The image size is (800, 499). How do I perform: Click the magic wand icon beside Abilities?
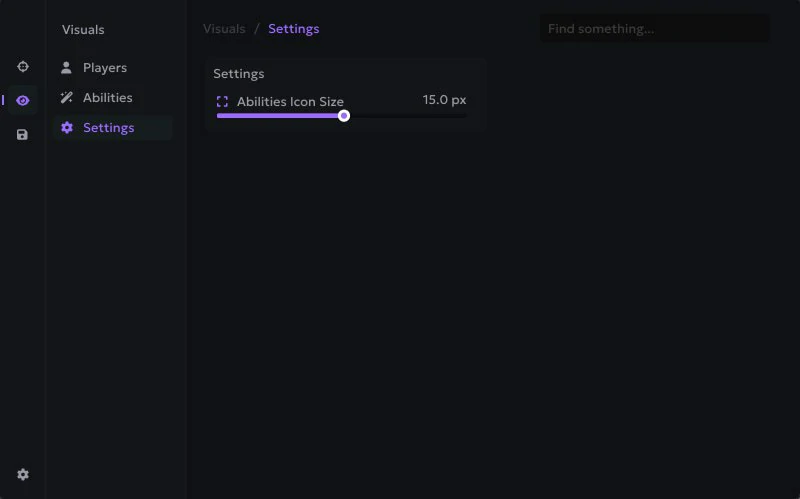click(67, 98)
